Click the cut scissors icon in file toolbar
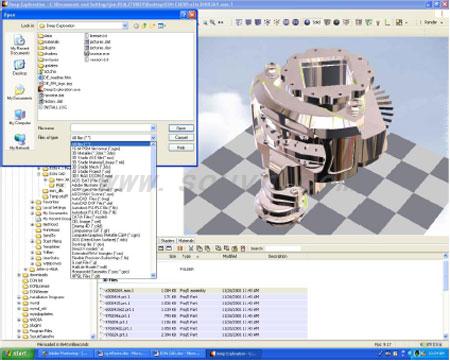Image resolution: width=450 pixels, height=361 pixels. coord(191,248)
